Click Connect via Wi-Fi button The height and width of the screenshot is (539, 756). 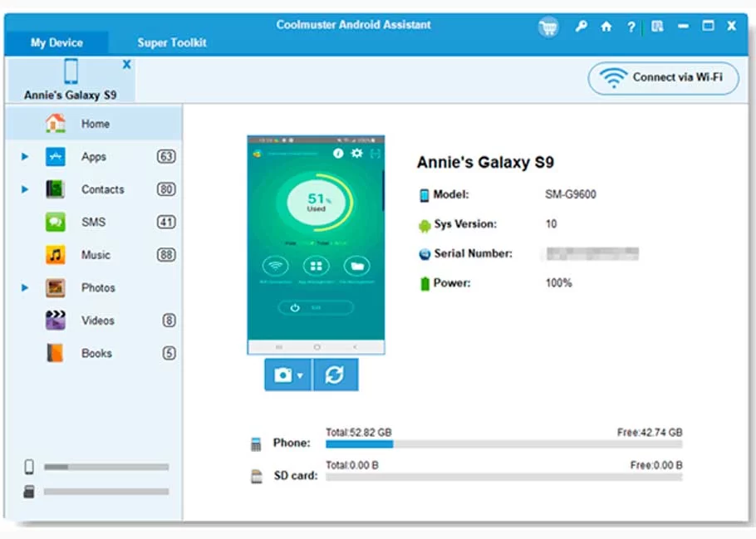coord(664,77)
